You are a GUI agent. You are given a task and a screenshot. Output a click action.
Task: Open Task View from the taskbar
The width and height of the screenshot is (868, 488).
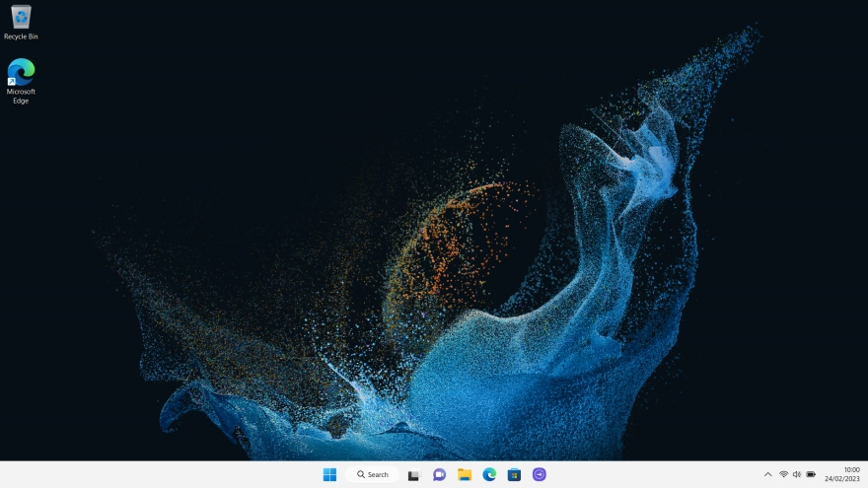click(x=414, y=474)
